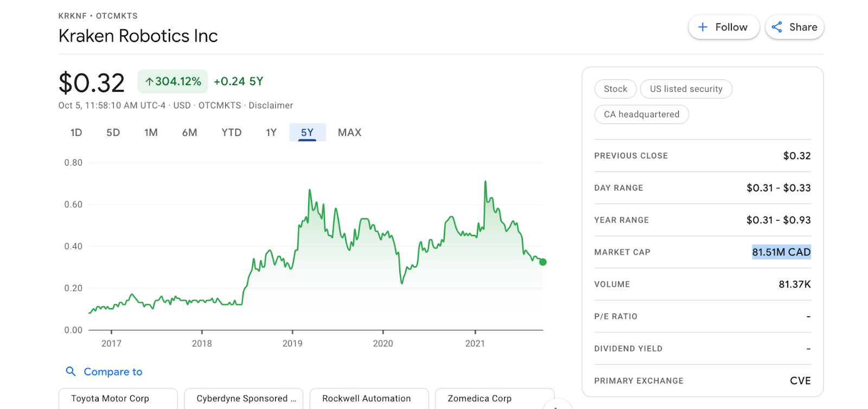Show the YTD chart range
Viewport: 868px width, 409px height.
232,132
